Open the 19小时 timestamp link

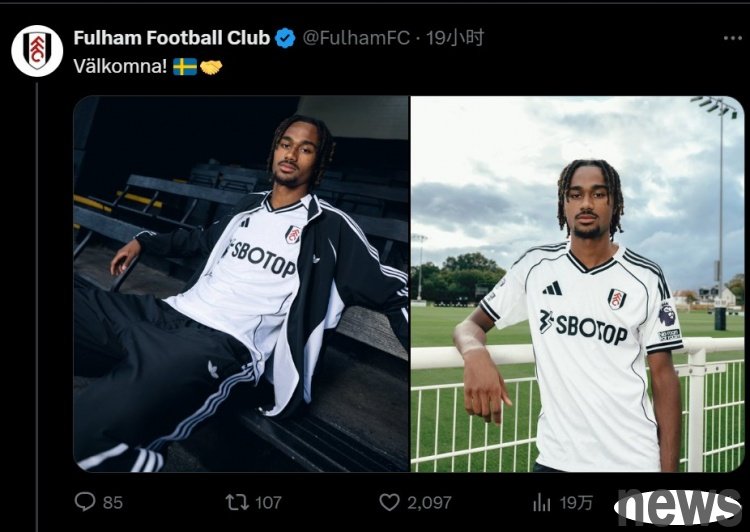(455, 38)
